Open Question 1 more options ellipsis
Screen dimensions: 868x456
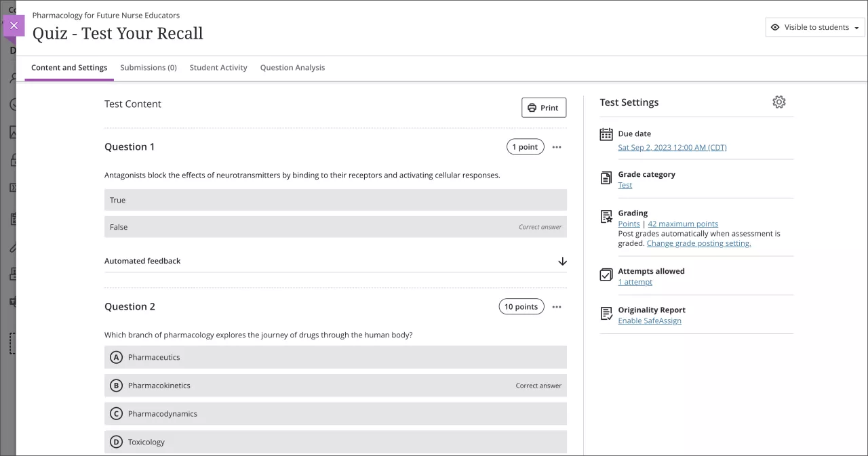[556, 147]
